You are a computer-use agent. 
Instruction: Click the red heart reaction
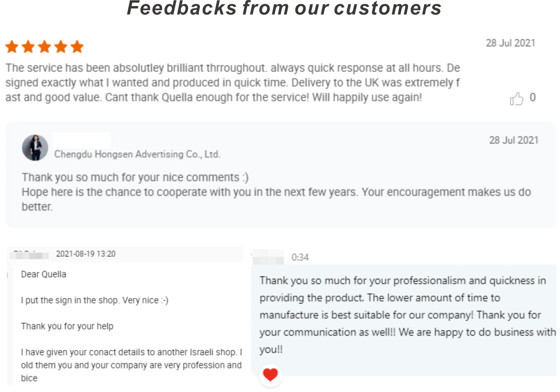pos(270,375)
